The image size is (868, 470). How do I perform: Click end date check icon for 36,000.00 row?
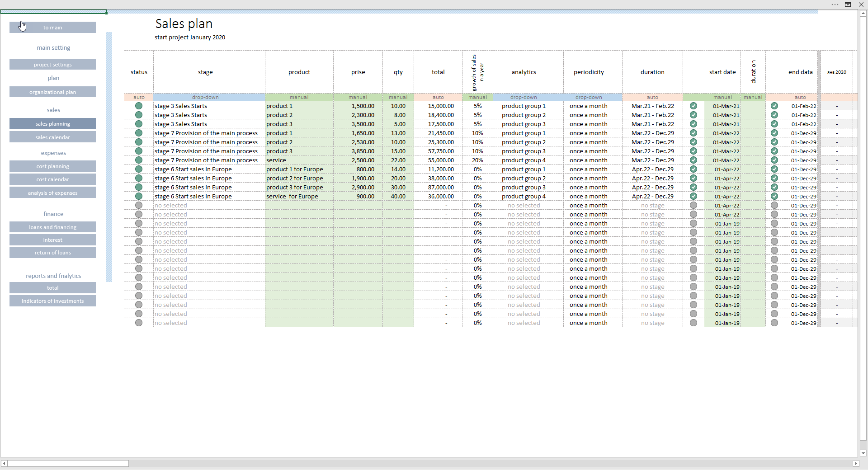click(x=774, y=196)
